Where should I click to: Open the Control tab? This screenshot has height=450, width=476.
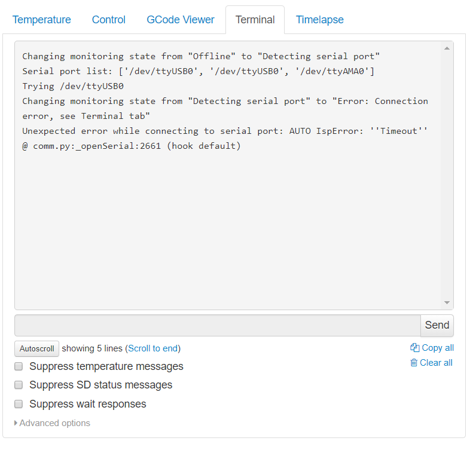pos(109,20)
